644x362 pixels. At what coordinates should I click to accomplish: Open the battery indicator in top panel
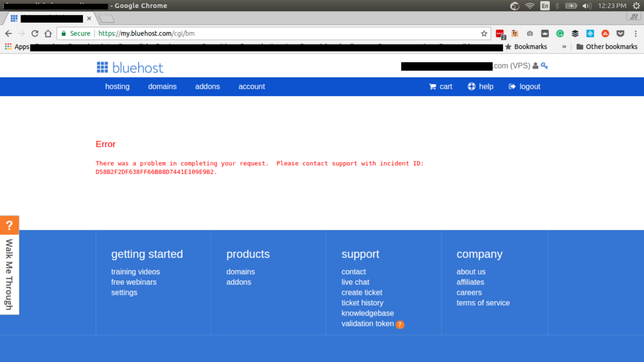click(x=571, y=6)
